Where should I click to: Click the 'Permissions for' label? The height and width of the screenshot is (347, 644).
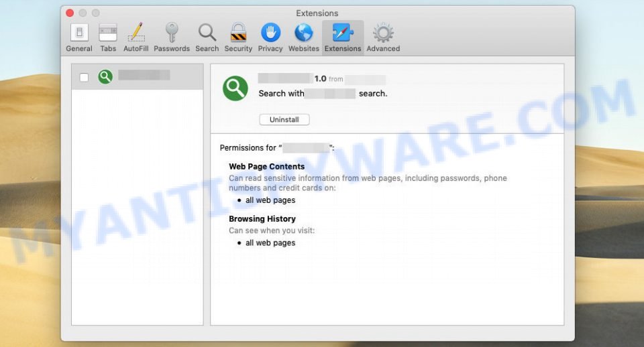click(x=248, y=147)
